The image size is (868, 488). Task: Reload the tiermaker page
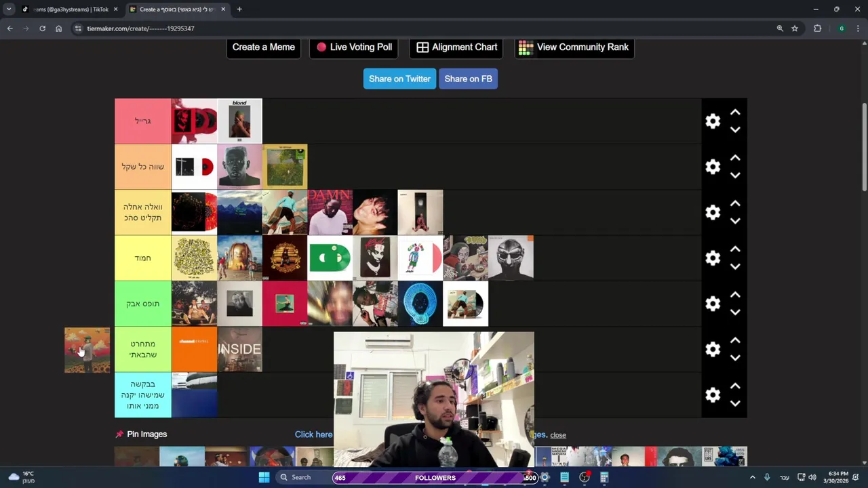tap(42, 28)
